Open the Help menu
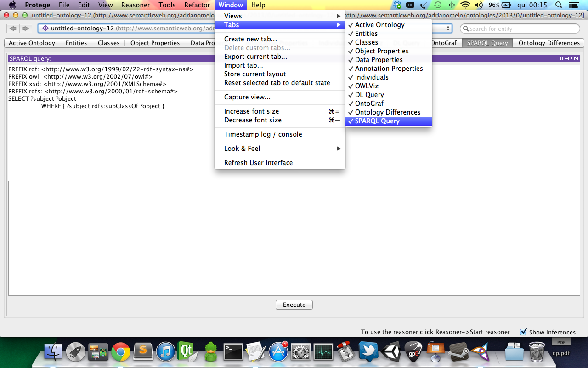Image resolution: width=588 pixels, height=368 pixels. click(x=258, y=5)
